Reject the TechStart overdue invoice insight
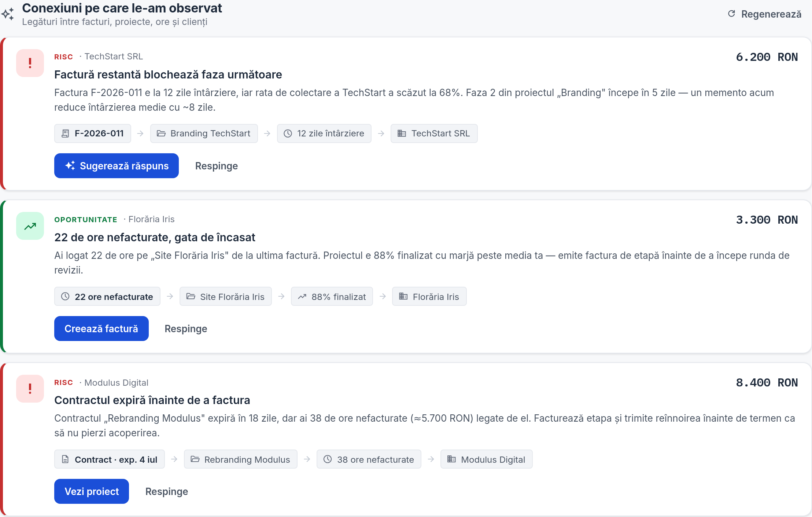This screenshot has height=517, width=812. 217,166
